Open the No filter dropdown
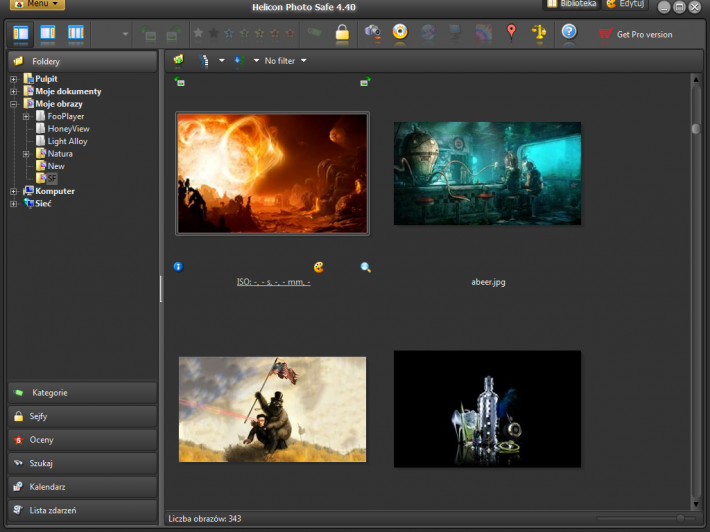The width and height of the screenshot is (710, 532). (285, 61)
